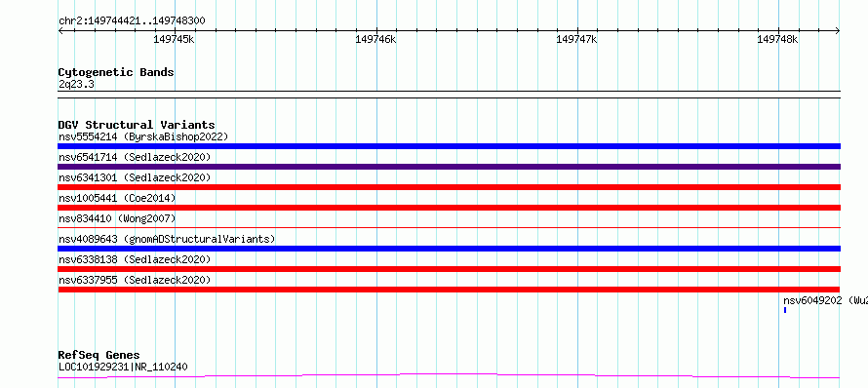Click the purple bar of nsv6541714
Viewport: 868px width, 388px height.
point(449,167)
